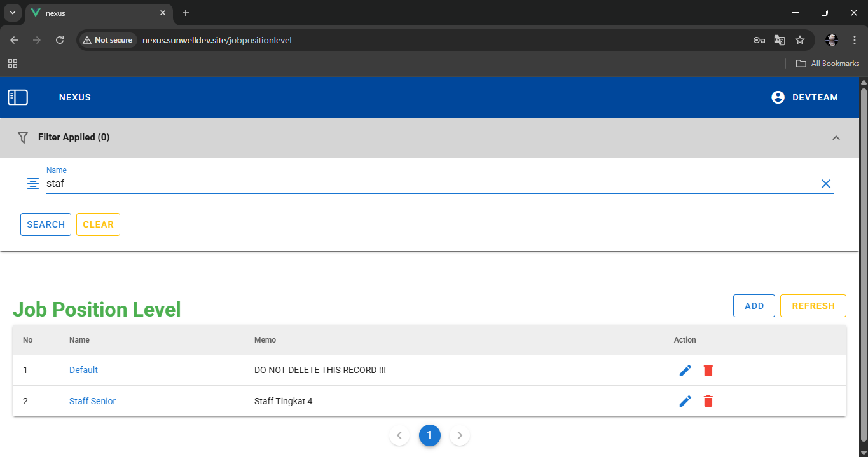Delete the Default record with trash icon
The width and height of the screenshot is (868, 457).
click(708, 370)
